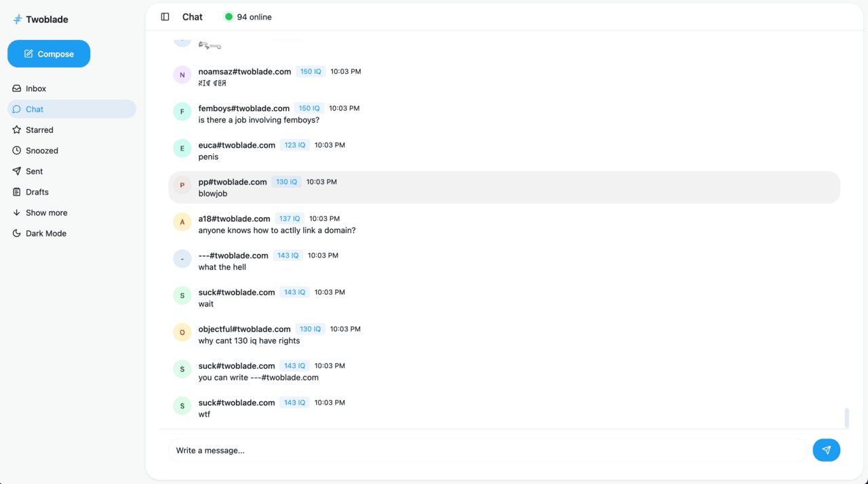Click the pencil icon inside Compose
Screen dimensions: 868x484
click(28, 54)
